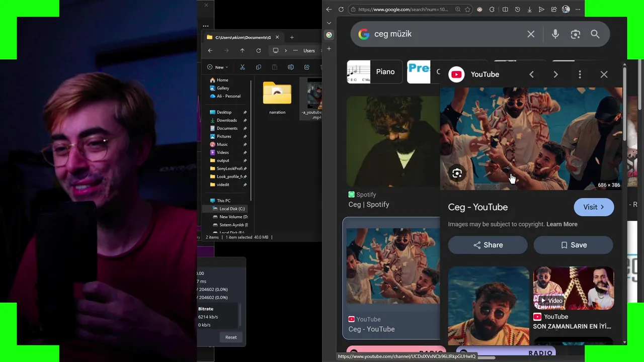Open the browser Extensions puzzle icon
The height and width of the screenshot is (362, 644).
click(x=492, y=9)
